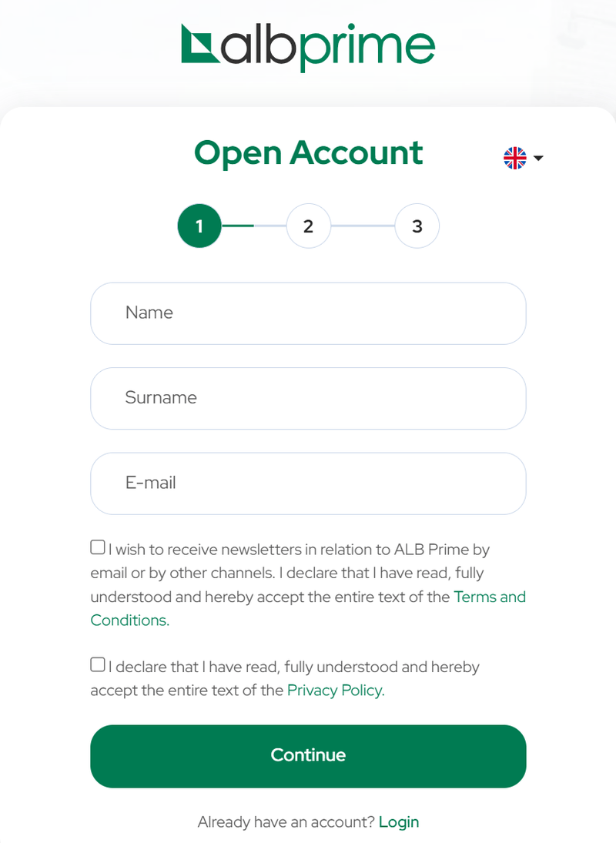
Task: Click the ALB Prime green square logo icon
Action: [x=200, y=44]
